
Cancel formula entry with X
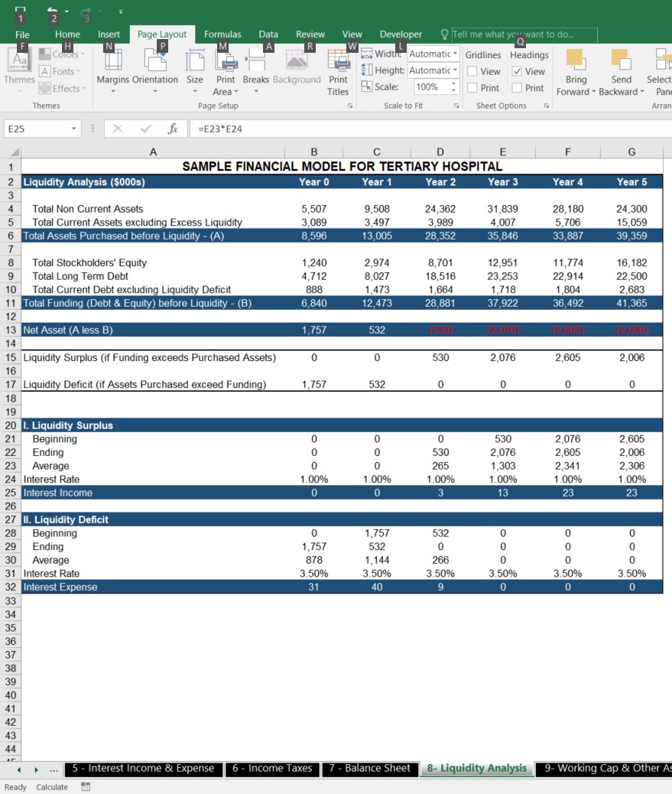tap(118, 129)
